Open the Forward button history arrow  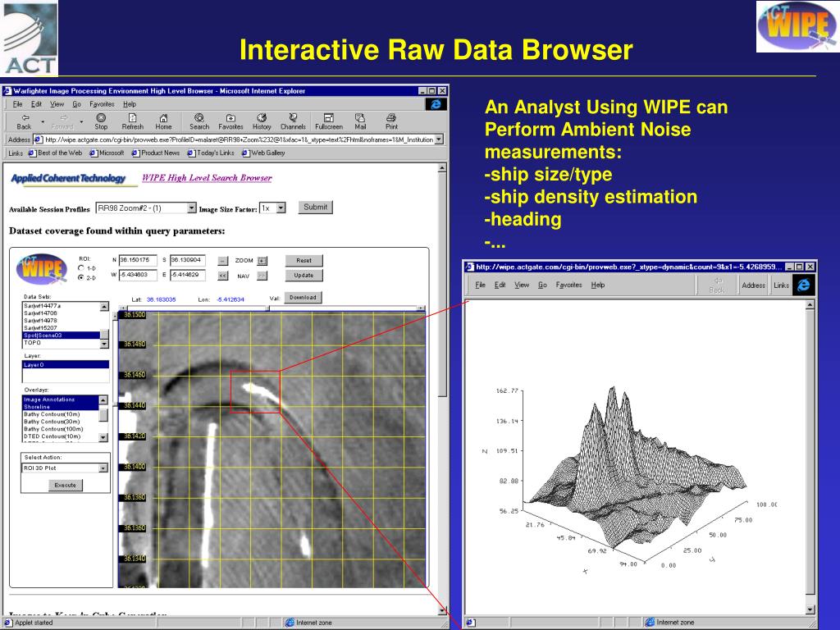point(81,122)
